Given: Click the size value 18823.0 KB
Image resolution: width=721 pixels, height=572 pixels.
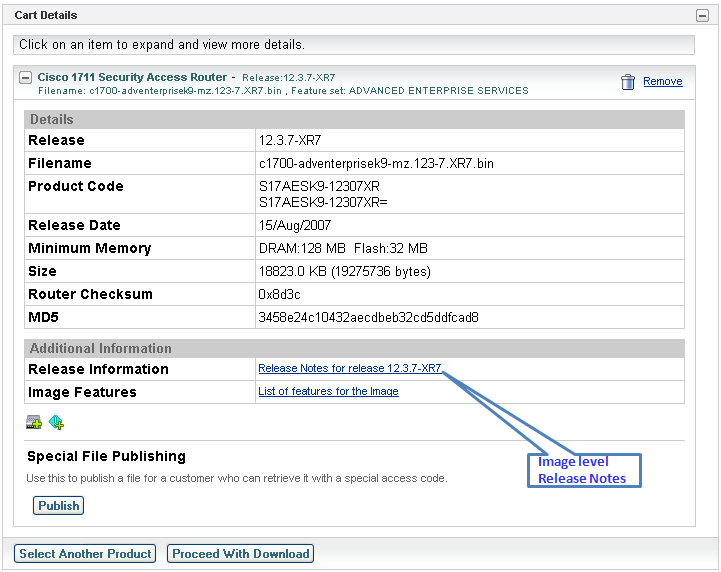Looking at the screenshot, I should [345, 271].
